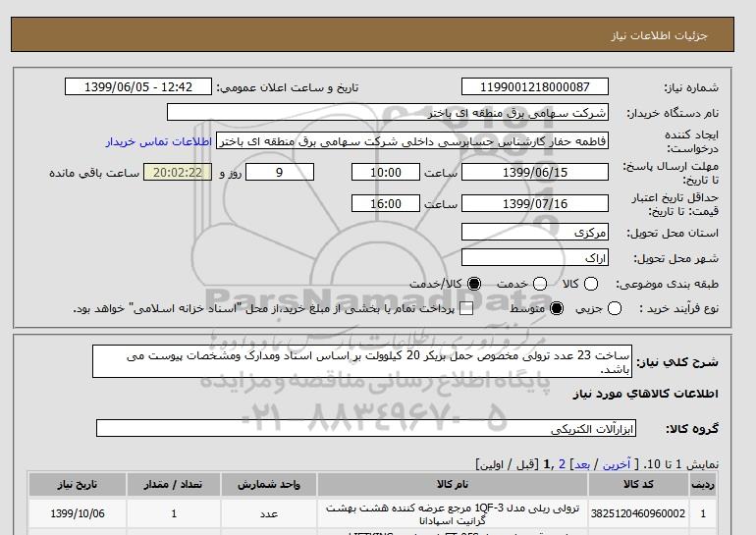This screenshot has height=535, width=756.
Task: Click the delivery city field اراک
Action: tap(535, 257)
